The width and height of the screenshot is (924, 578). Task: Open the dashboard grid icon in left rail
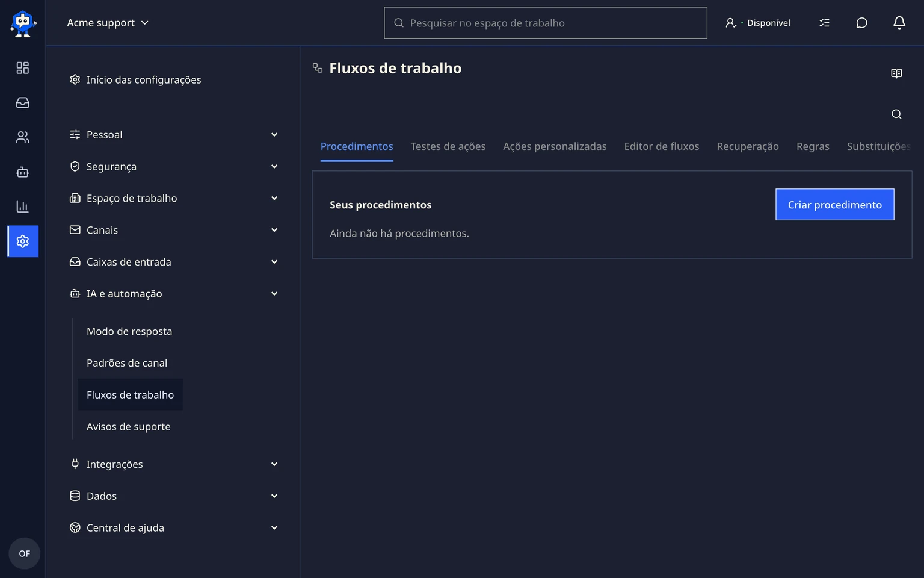23,68
